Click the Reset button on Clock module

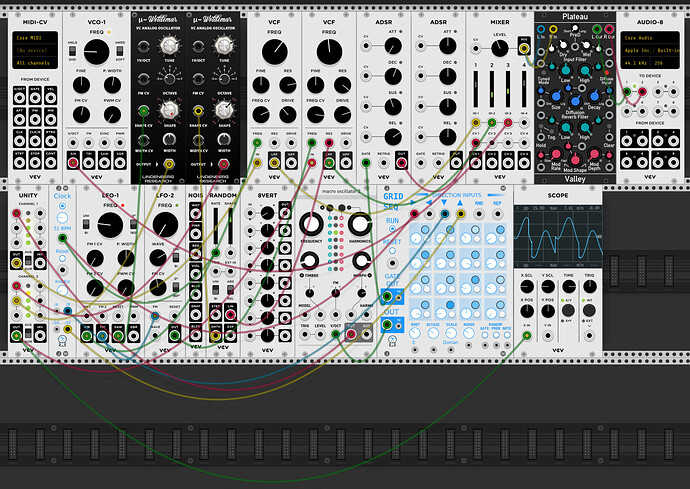(x=62, y=258)
